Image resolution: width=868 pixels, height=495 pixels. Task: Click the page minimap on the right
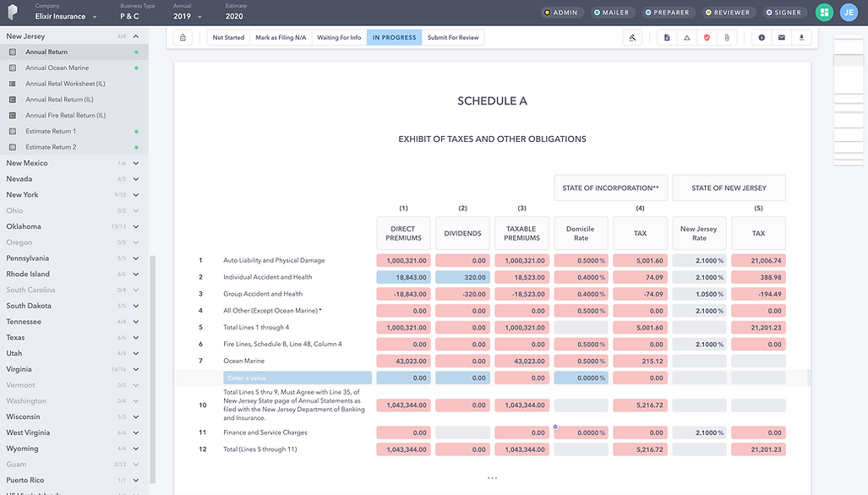(x=848, y=100)
